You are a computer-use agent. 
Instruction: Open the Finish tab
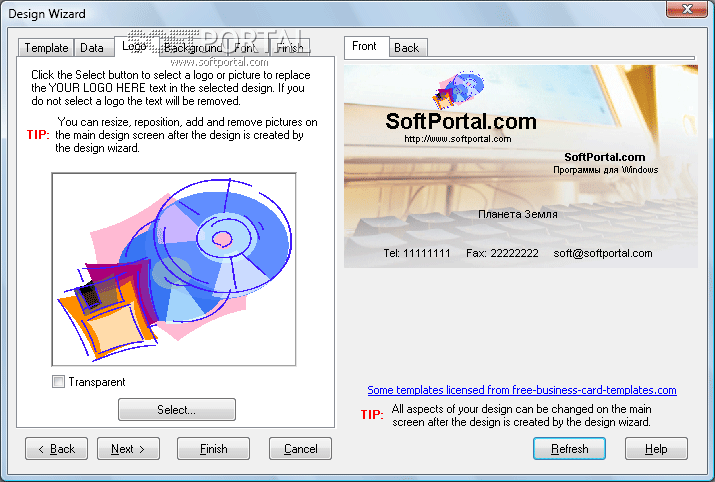(290, 48)
